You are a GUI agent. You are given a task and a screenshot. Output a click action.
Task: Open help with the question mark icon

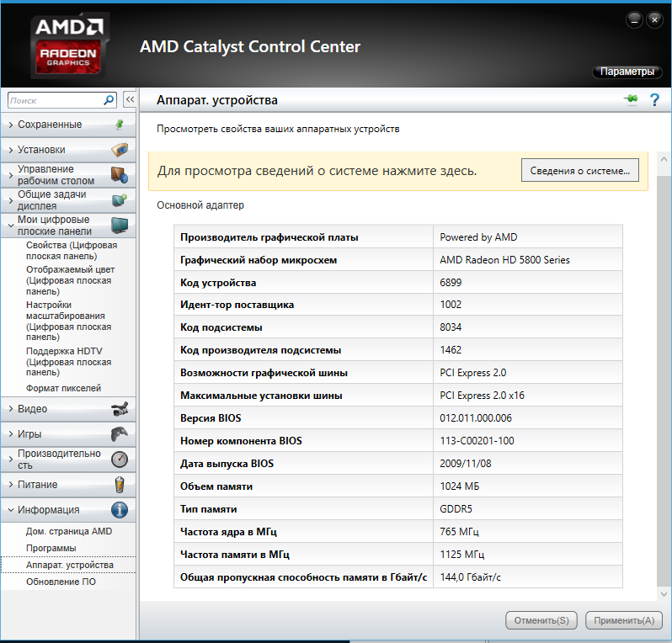point(654,100)
